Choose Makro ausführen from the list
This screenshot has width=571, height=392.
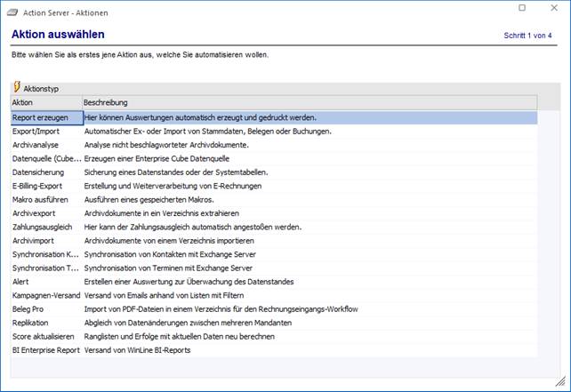tap(43, 199)
